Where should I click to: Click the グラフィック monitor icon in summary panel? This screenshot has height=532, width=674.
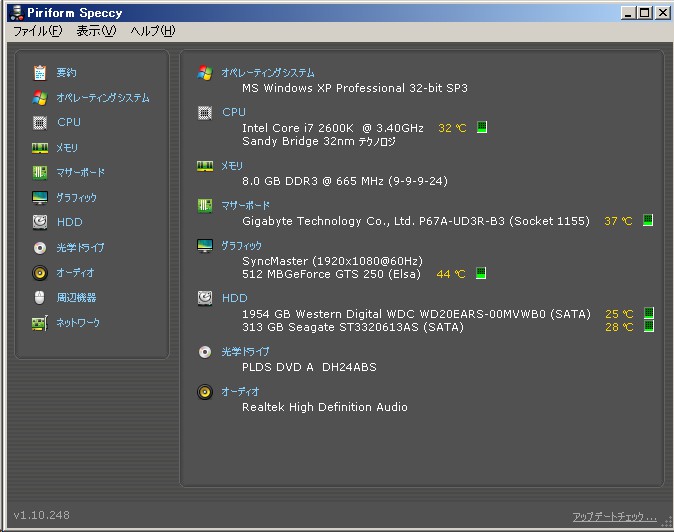pyautogui.click(x=205, y=246)
